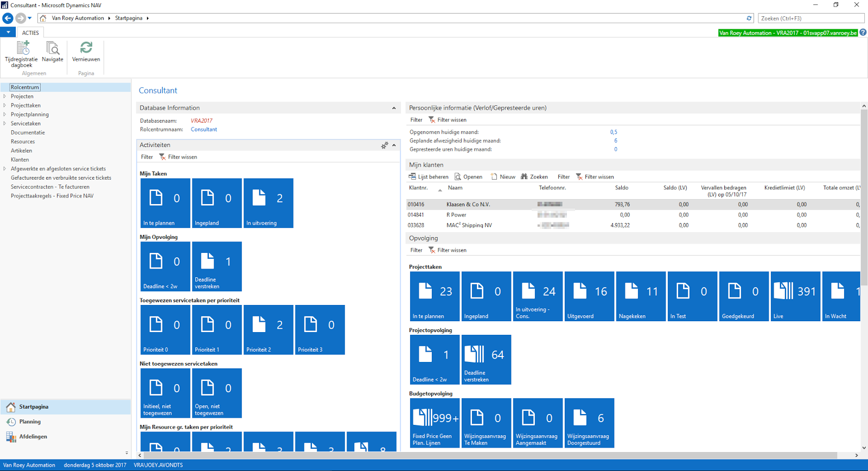This screenshot has height=471, width=868.
Task: Click Filter in Activiteiten section
Action: pyautogui.click(x=147, y=157)
